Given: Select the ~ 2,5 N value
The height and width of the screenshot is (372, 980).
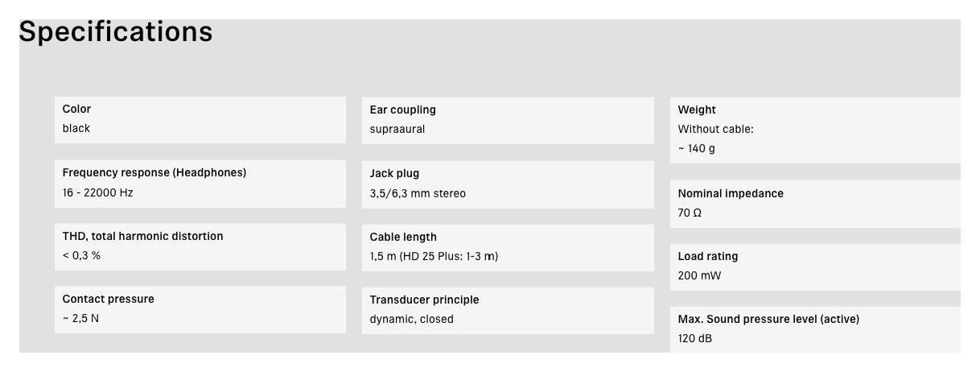Looking at the screenshot, I should pyautogui.click(x=80, y=318).
